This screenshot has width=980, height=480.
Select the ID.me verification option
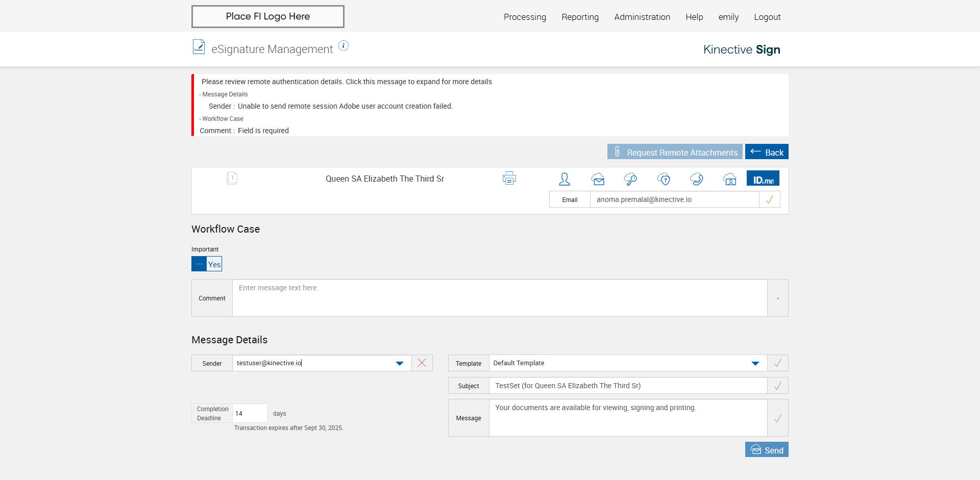pyautogui.click(x=763, y=179)
